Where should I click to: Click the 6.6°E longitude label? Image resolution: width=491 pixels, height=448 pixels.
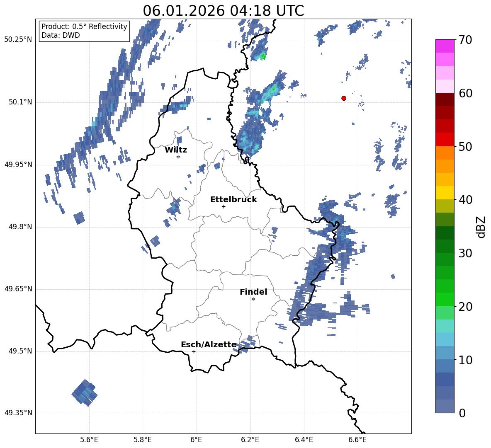(357, 440)
